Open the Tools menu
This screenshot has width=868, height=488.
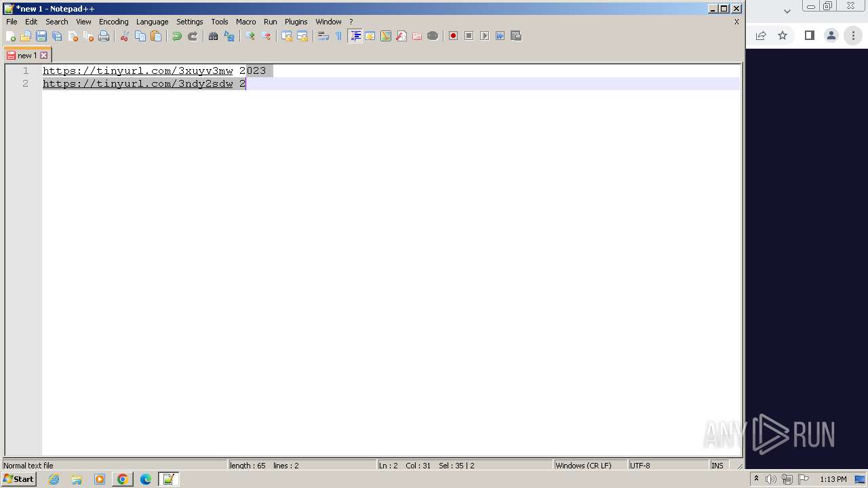point(219,22)
